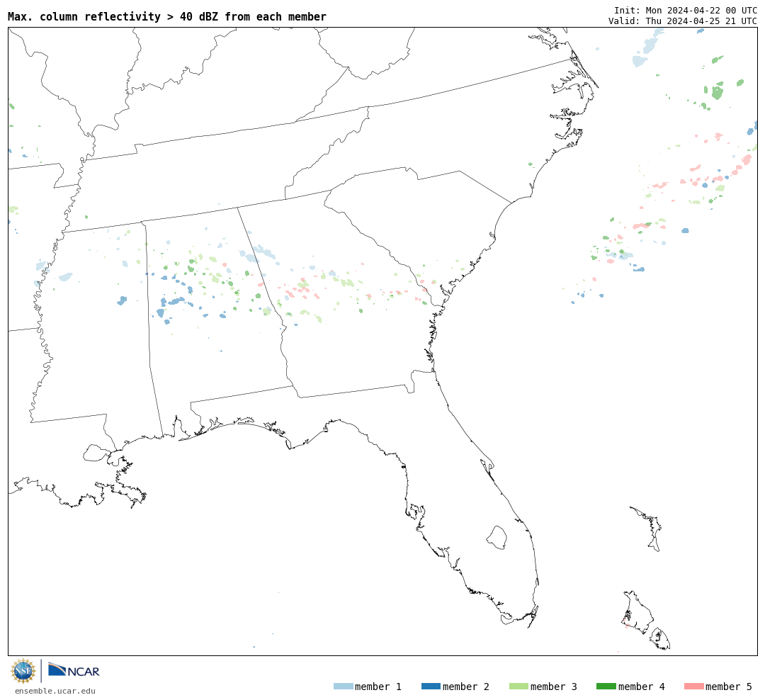Click the 'Valid: Thu 2024-04-25 21 UTC' text

coord(683,21)
